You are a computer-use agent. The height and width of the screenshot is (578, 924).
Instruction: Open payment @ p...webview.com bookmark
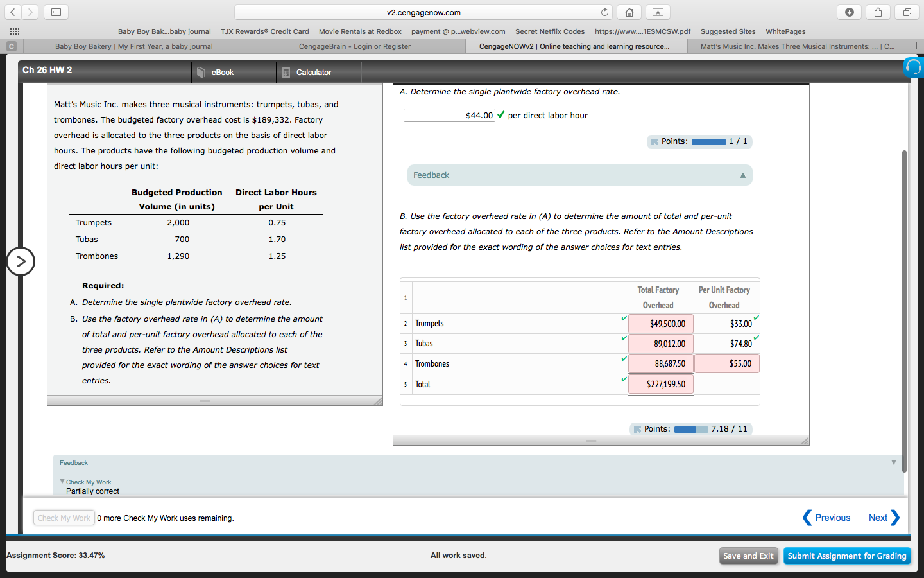458,31
